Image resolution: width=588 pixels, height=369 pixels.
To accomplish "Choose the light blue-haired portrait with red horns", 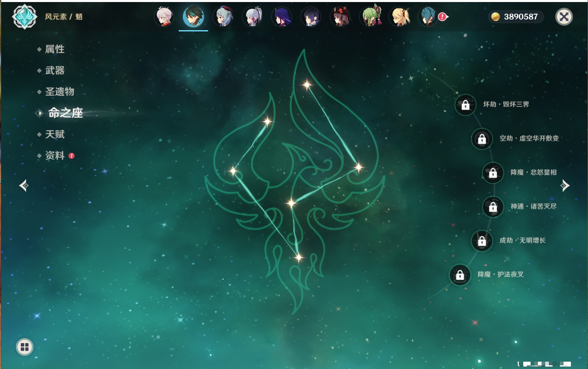I will click(x=223, y=17).
